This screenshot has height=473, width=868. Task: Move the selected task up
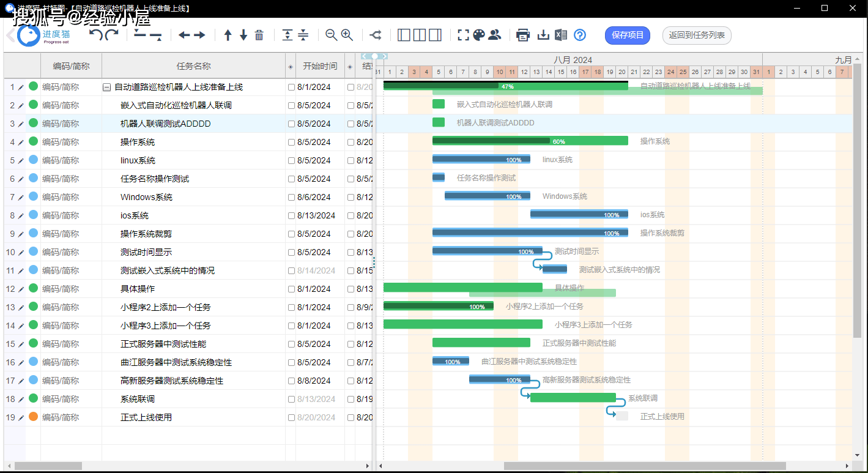point(228,35)
